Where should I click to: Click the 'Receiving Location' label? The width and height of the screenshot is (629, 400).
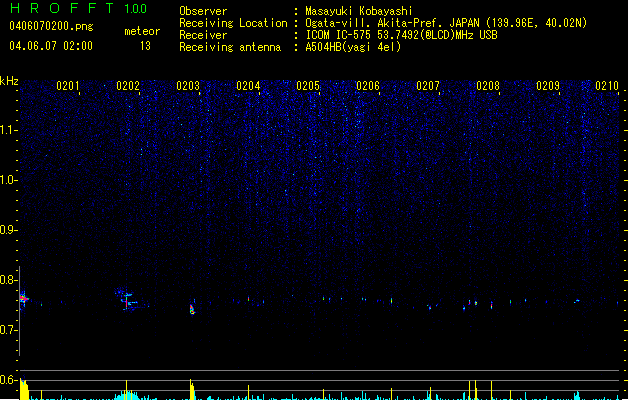click(x=233, y=23)
